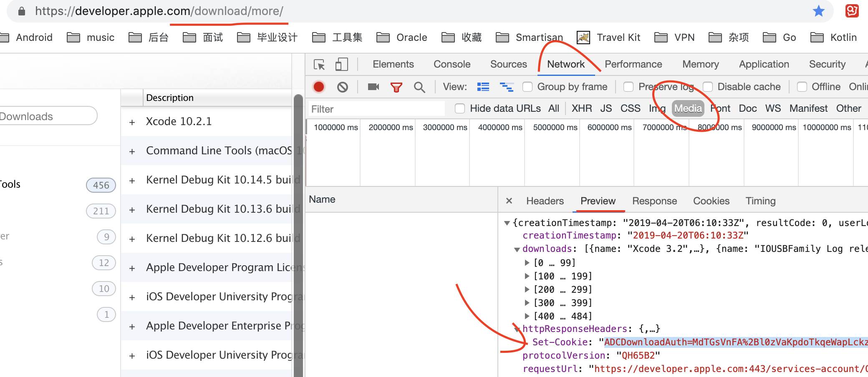Select large request rows view icon

(483, 87)
